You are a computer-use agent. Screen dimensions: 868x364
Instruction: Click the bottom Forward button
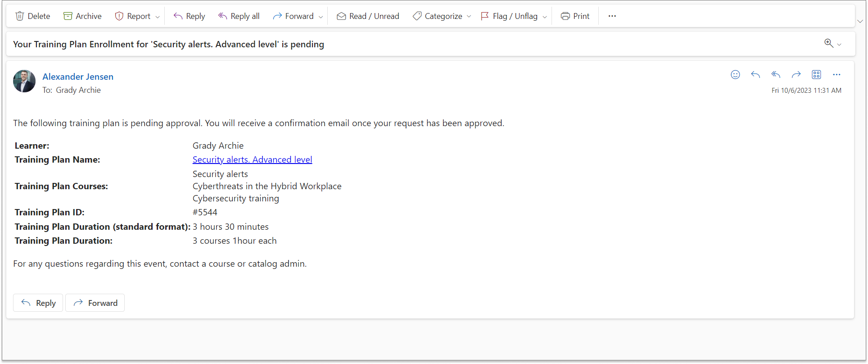click(x=95, y=303)
